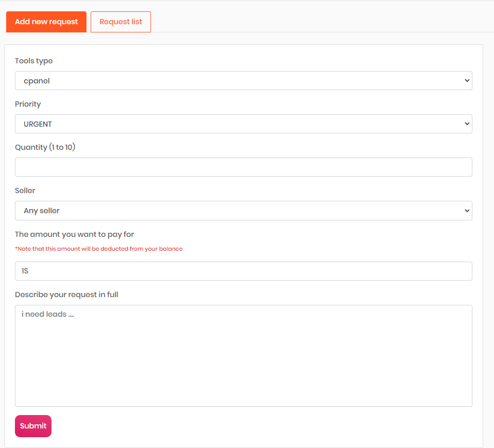
Task: Click the chevron arrow on Tools type
Action: [467, 81]
